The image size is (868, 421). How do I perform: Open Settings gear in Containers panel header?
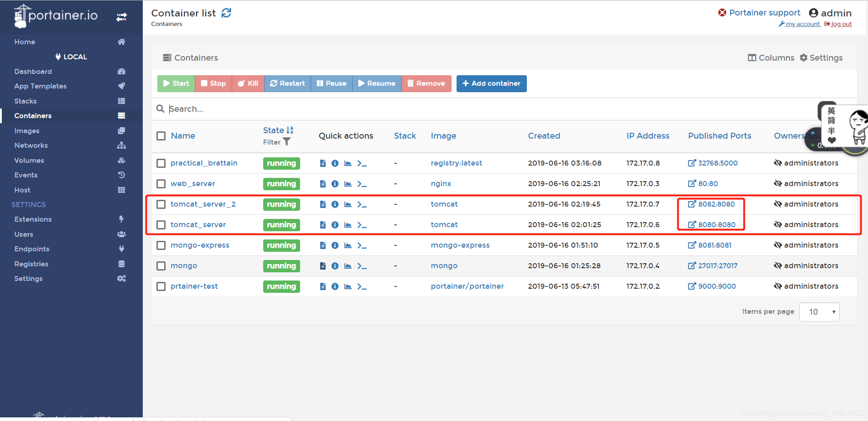[821, 58]
